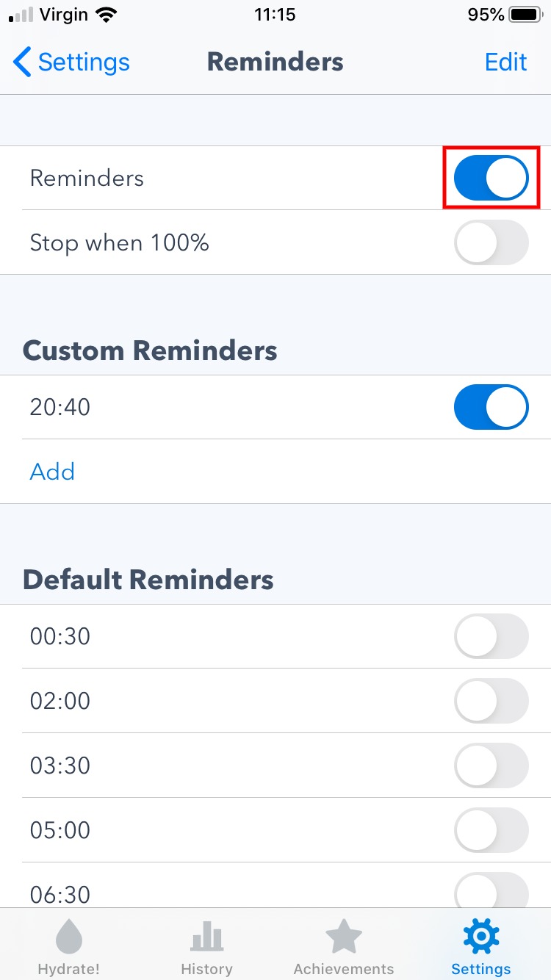Tap the Wi-Fi status icon

pyautogui.click(x=107, y=15)
